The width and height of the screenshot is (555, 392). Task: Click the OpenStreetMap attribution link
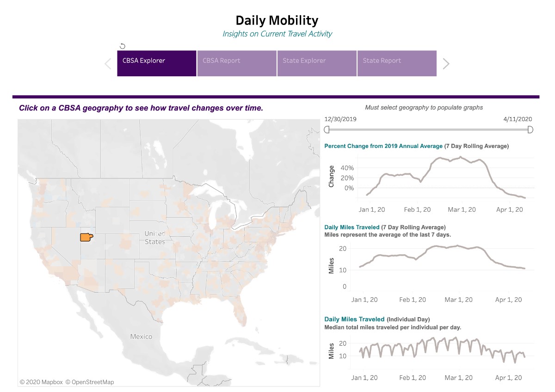pos(89,382)
